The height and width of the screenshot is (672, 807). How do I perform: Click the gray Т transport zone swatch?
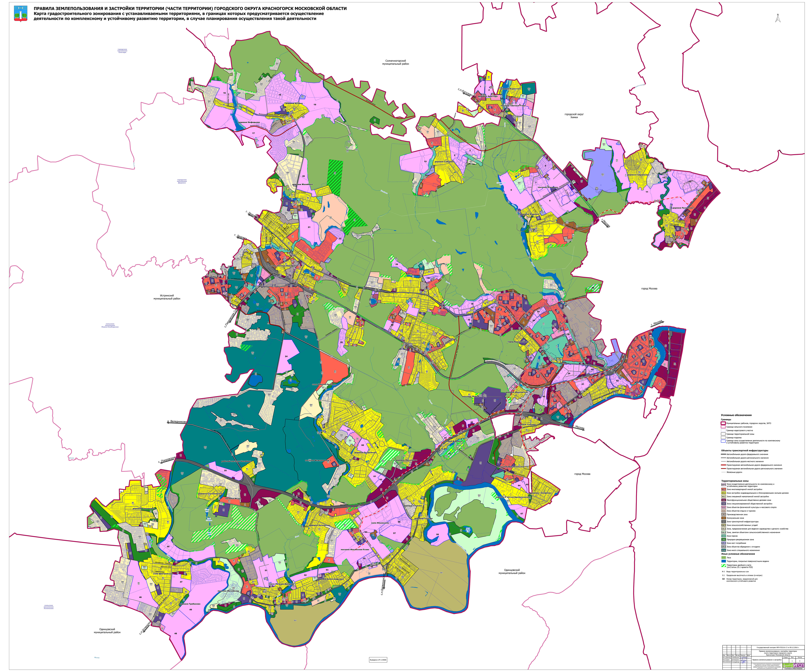[724, 521]
